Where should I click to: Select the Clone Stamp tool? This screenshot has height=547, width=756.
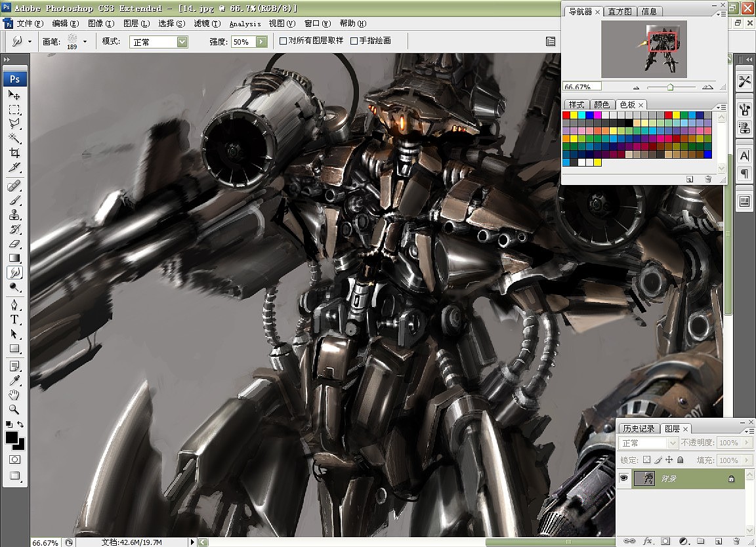click(14, 214)
